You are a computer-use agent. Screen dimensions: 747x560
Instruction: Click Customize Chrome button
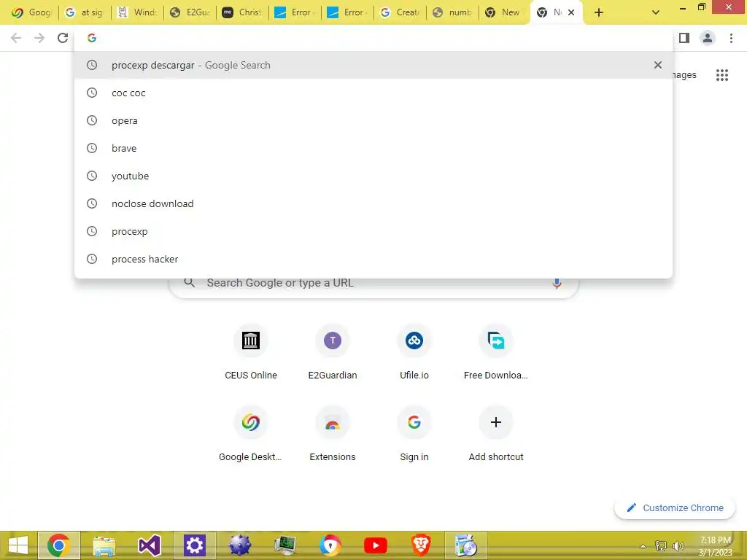(x=675, y=508)
